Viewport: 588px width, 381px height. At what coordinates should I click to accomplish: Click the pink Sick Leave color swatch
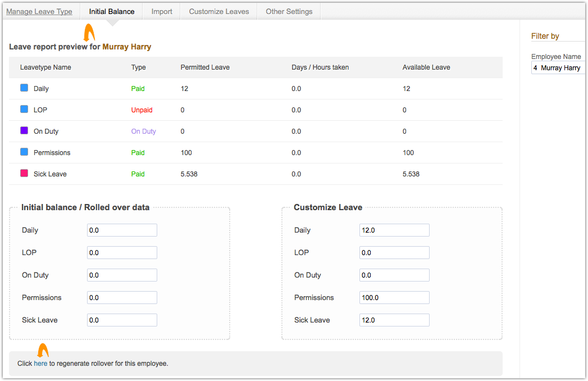pos(24,174)
